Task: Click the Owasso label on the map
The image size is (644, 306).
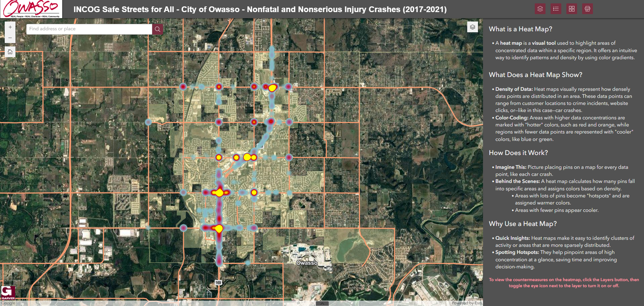Action: point(307,263)
